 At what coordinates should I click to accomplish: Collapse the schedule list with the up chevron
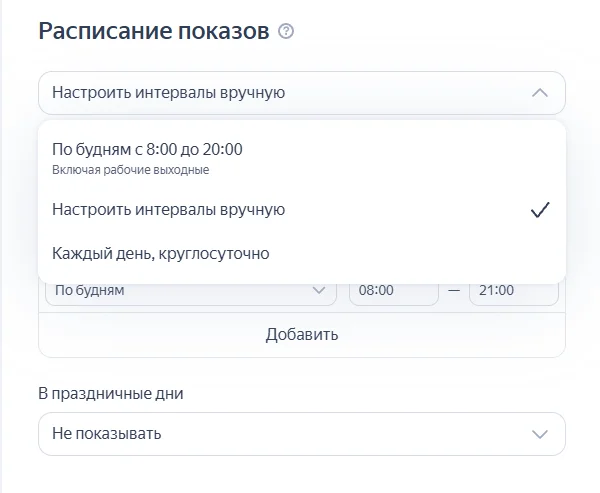click(540, 93)
